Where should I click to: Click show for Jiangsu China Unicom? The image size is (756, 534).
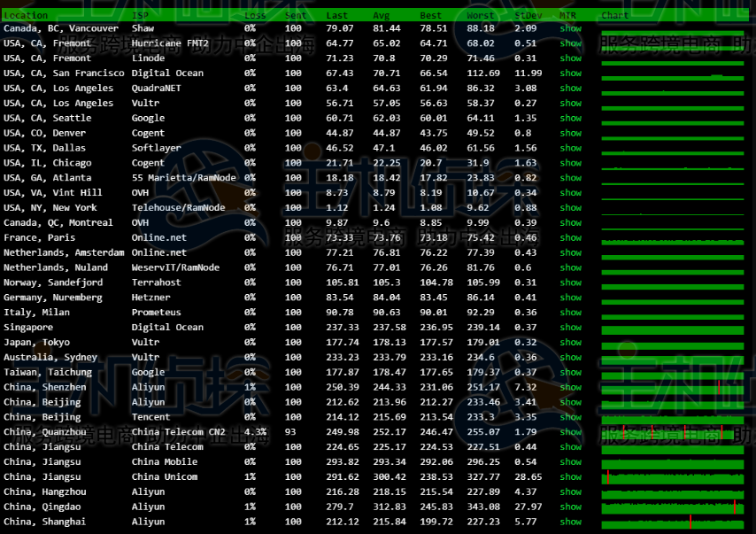570,476
